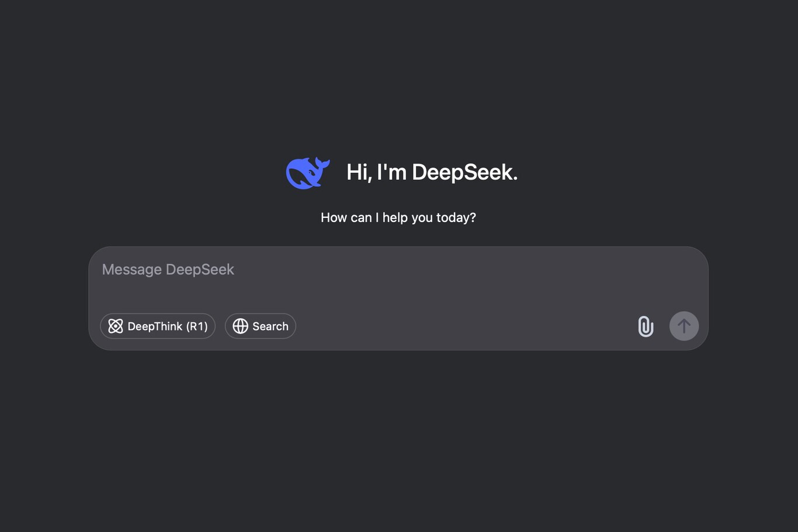Viewport: 798px width, 532px height.
Task: Choose the DeepThink (R1) pill option
Action: [x=157, y=326]
